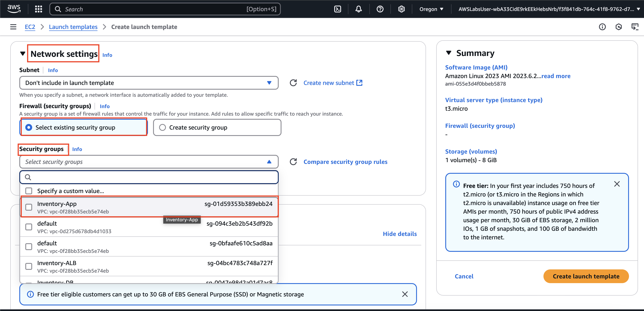The height and width of the screenshot is (311, 644).
Task: Dismiss the Free tier info box
Action: pos(617,184)
